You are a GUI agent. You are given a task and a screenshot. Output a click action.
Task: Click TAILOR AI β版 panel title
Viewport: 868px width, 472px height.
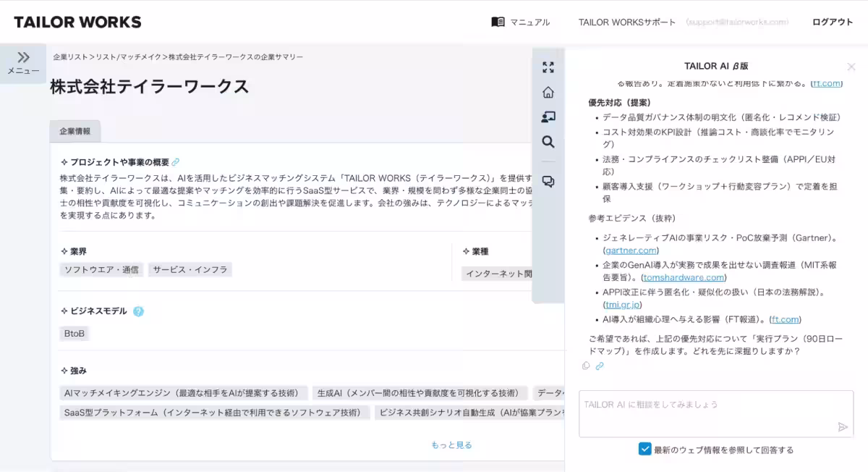(x=716, y=66)
